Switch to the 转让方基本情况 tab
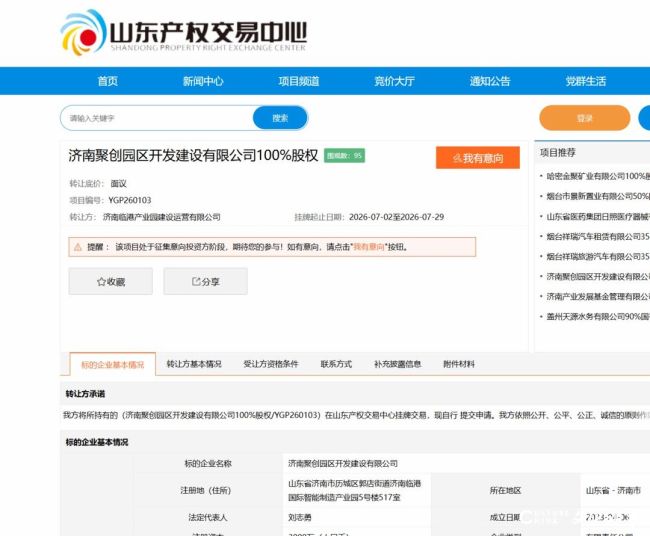The image size is (650, 536). (194, 364)
